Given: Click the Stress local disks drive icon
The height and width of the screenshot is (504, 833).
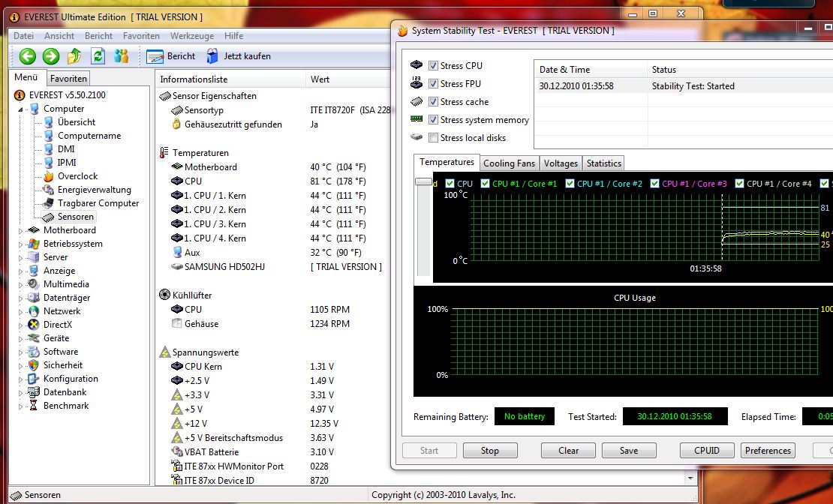Looking at the screenshot, I should (x=416, y=137).
